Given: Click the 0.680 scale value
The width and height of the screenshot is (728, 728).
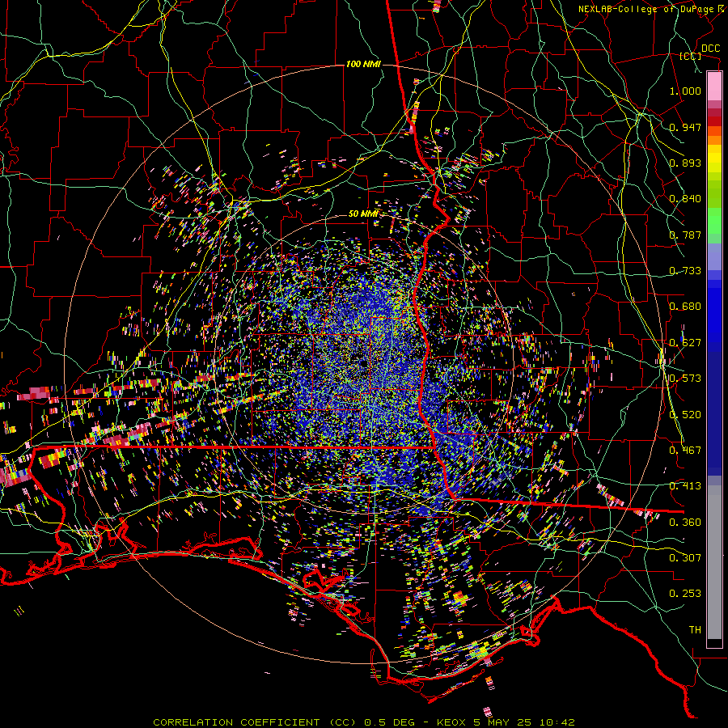Looking at the screenshot, I should 685,307.
